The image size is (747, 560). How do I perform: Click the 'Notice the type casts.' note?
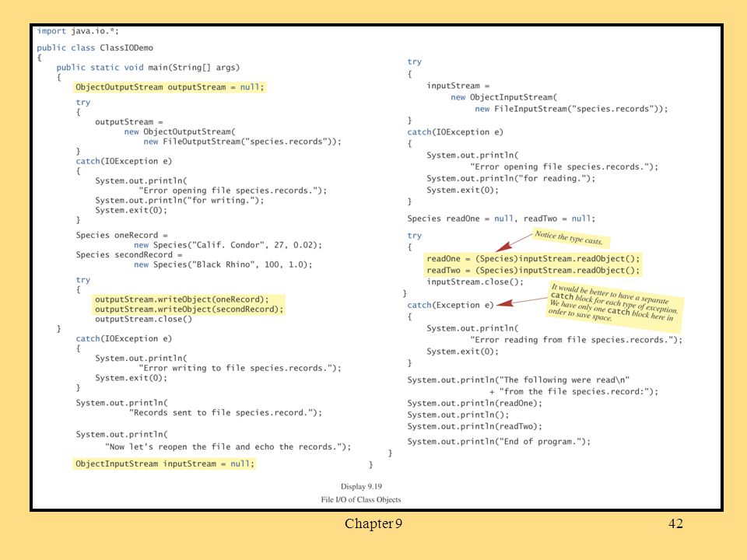[569, 238]
